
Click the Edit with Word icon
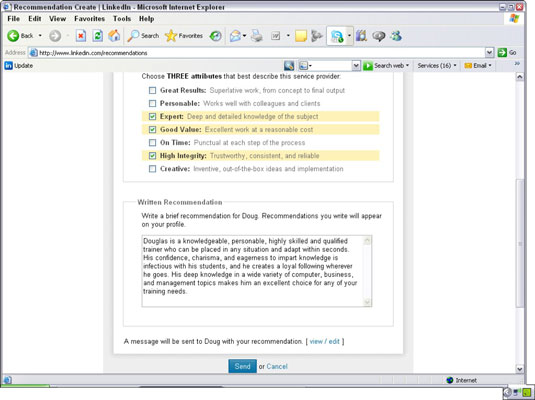click(275, 35)
